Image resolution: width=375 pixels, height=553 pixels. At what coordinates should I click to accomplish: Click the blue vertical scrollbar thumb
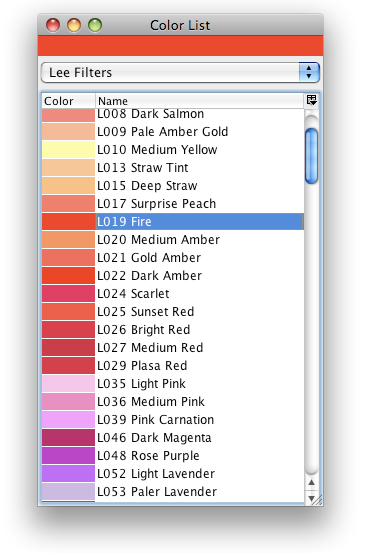pyautogui.click(x=312, y=156)
